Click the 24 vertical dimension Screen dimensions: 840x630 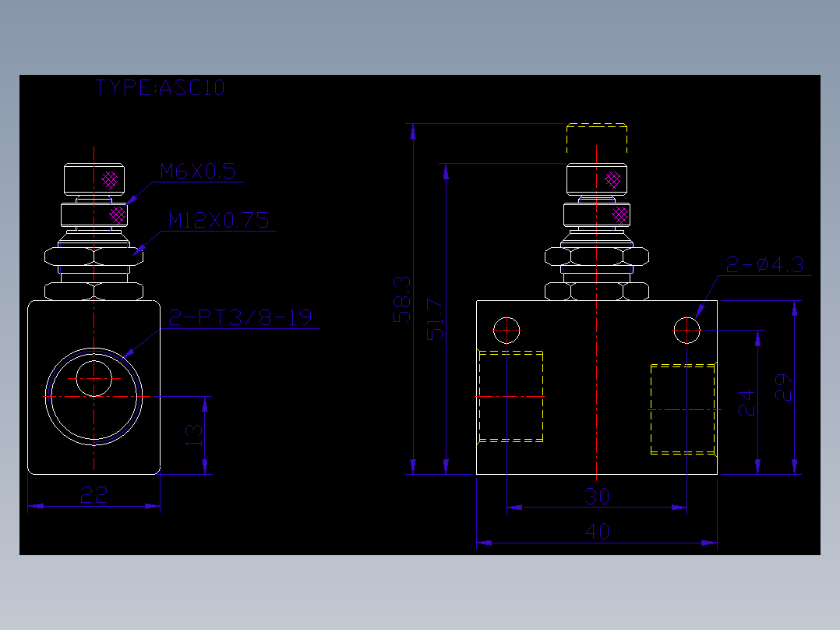pos(746,402)
